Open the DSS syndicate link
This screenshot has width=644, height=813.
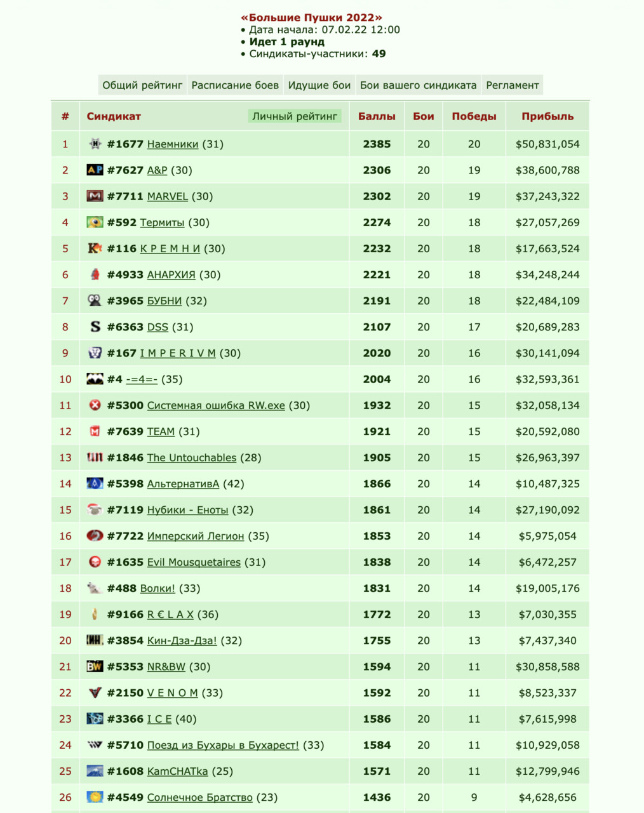click(x=158, y=326)
